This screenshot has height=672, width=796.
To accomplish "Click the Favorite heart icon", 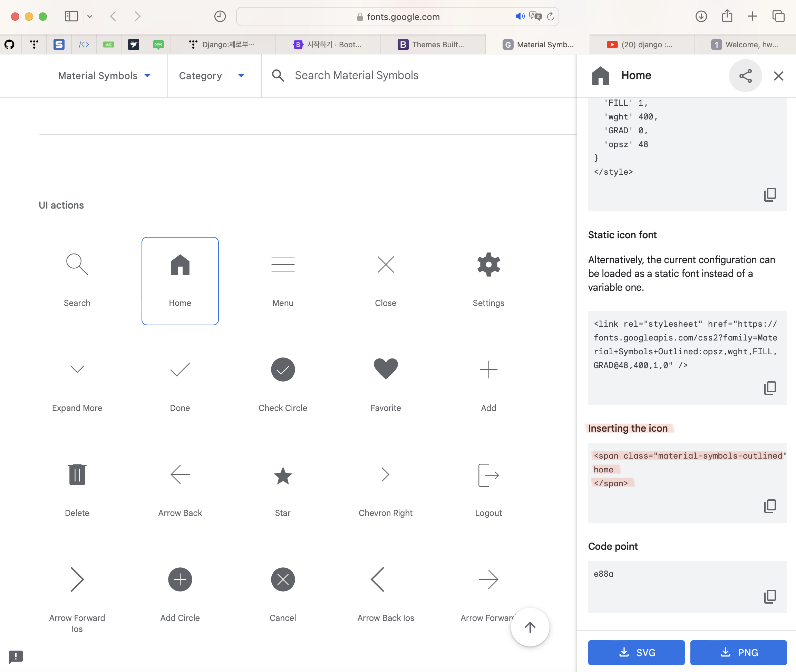I will 386,369.
